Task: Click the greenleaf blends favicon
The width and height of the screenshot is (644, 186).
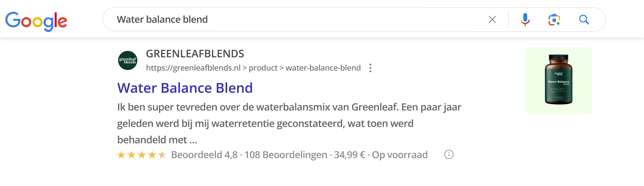Action: [127, 61]
